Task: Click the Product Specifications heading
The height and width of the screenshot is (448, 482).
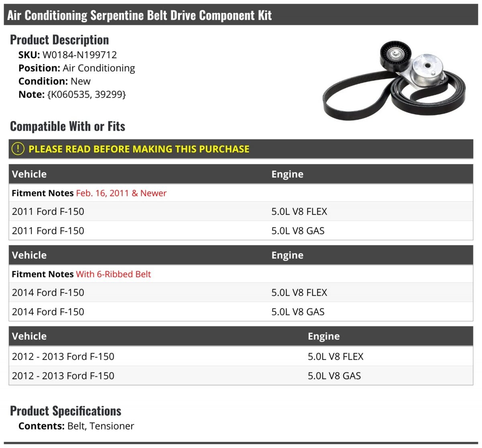Action: (65, 411)
